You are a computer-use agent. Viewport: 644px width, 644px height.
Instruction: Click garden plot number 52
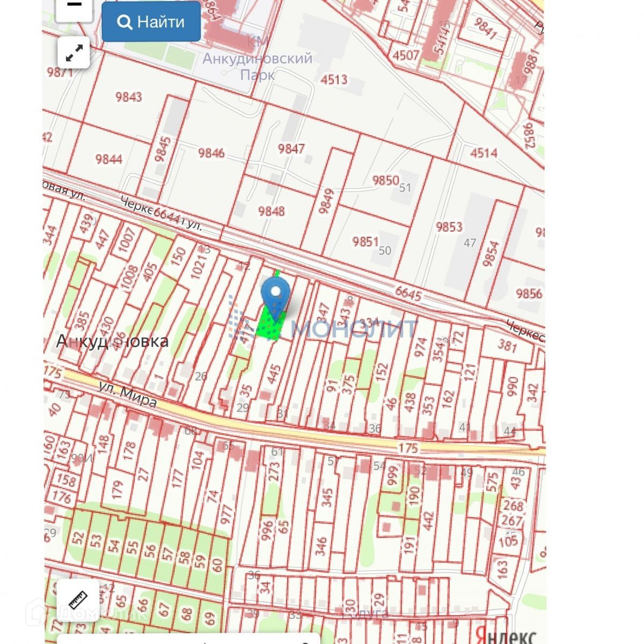[x=79, y=538]
